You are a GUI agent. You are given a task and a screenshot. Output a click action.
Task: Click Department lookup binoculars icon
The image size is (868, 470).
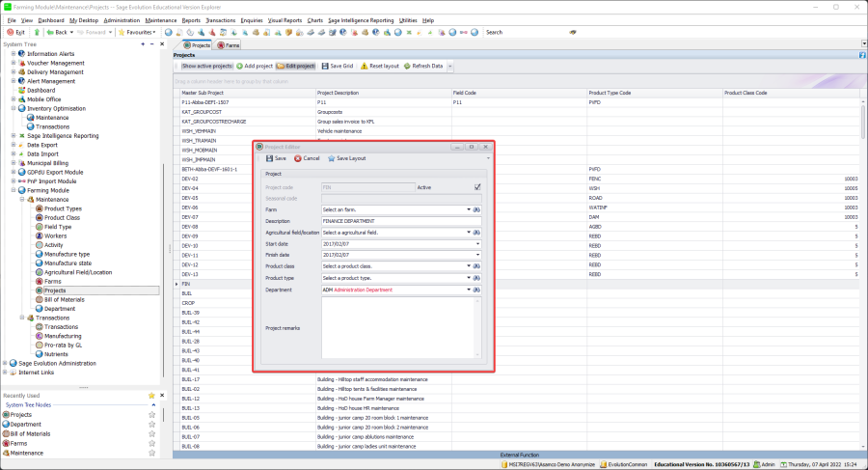(476, 290)
